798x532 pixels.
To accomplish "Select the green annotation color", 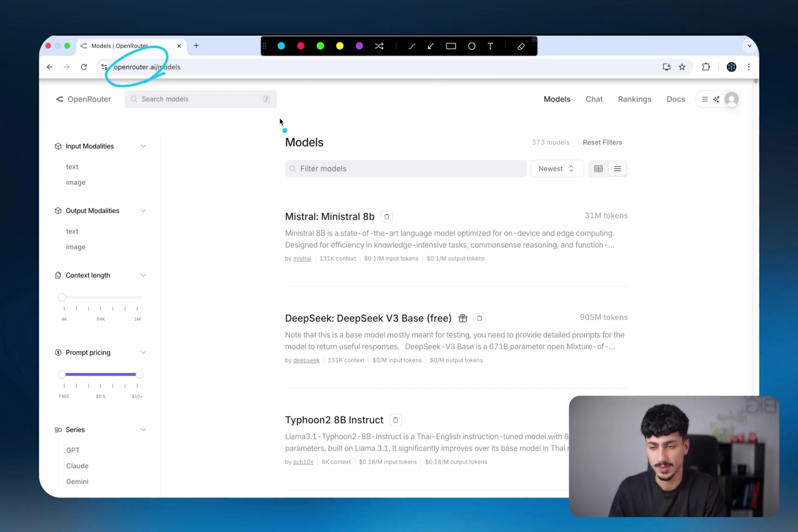I will click(320, 46).
